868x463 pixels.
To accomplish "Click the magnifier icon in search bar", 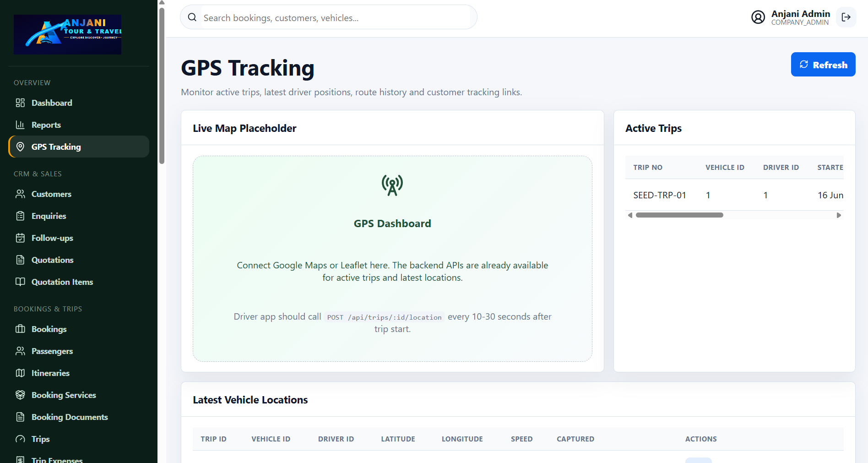I will tap(192, 17).
